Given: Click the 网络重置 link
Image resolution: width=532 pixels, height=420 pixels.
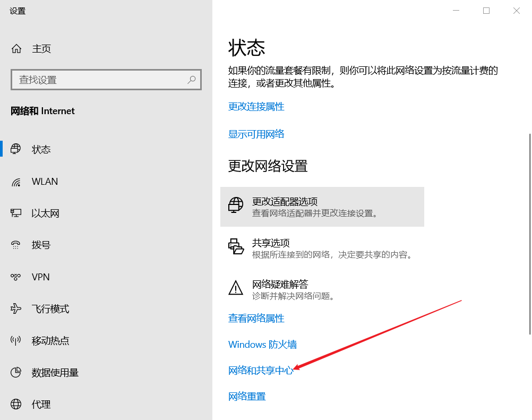Looking at the screenshot, I should tap(247, 396).
